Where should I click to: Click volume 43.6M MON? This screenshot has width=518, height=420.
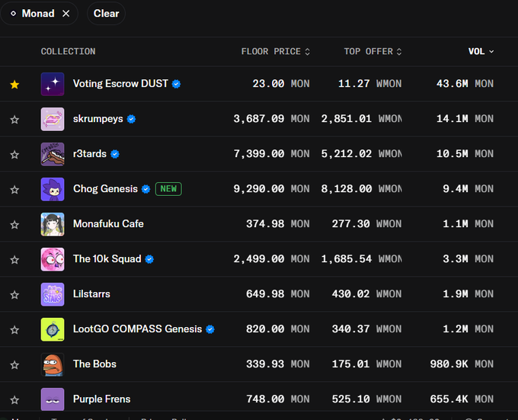[465, 84]
